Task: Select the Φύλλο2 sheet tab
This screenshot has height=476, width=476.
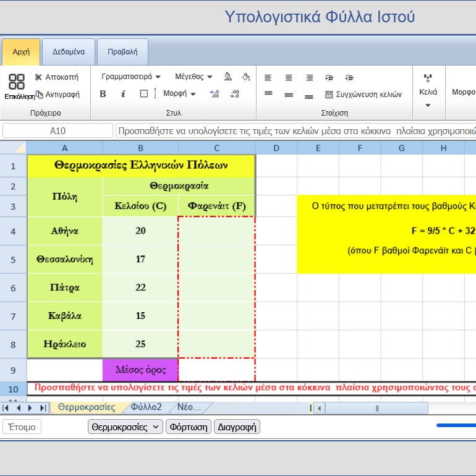Action: point(146,407)
